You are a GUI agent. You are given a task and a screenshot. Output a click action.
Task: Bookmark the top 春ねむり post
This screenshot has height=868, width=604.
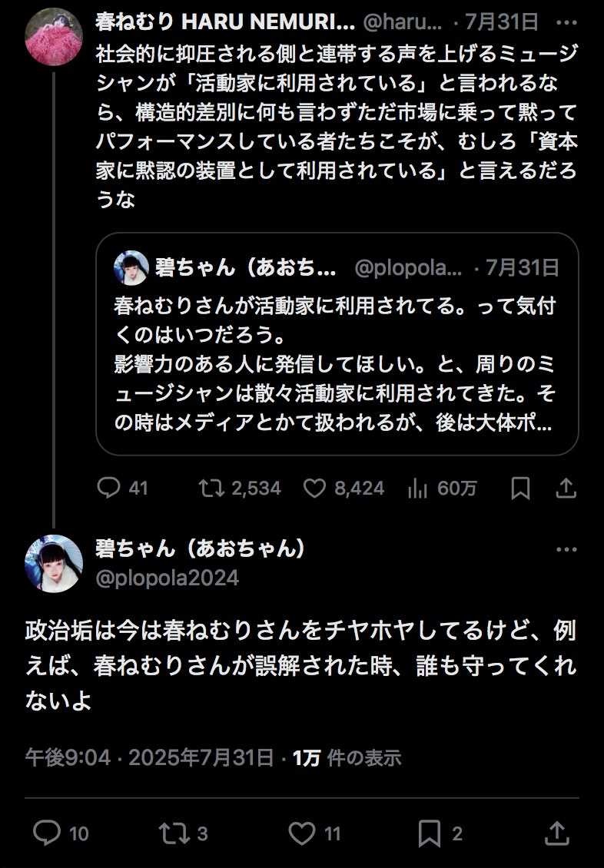(520, 488)
